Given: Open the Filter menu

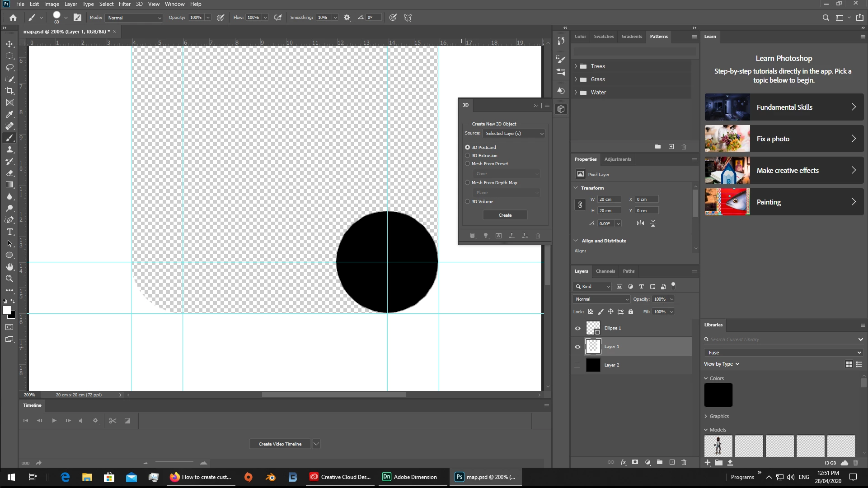Looking at the screenshot, I should click(125, 4).
